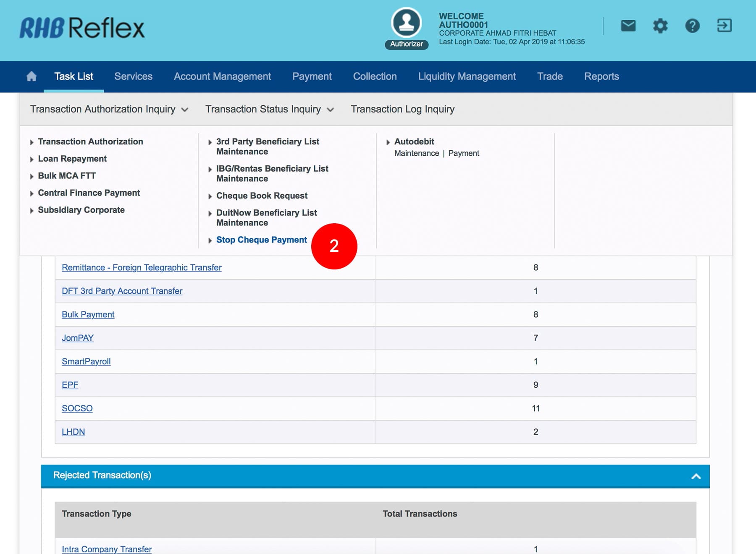Viewport: 756px width, 554px height.
Task: Click the help question mark icon
Action: (x=692, y=26)
